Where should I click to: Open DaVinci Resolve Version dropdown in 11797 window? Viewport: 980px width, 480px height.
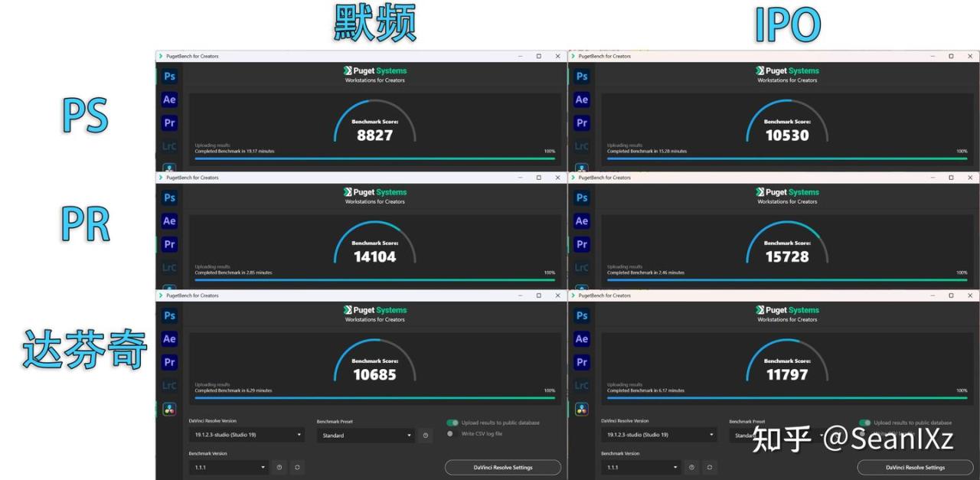point(659,435)
